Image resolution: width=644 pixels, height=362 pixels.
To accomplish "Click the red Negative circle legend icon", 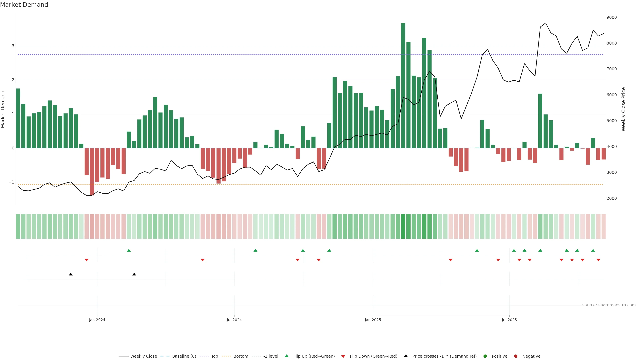I will pos(516,356).
